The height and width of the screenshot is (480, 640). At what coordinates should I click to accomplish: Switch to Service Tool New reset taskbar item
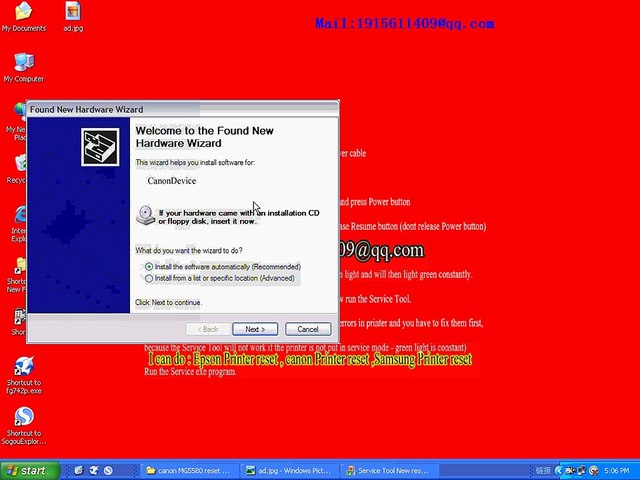pyautogui.click(x=390, y=471)
